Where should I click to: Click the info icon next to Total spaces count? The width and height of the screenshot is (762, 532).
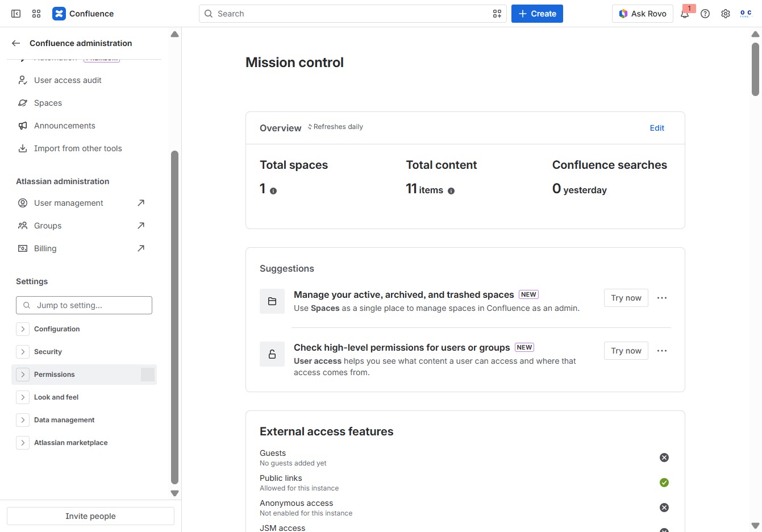pos(273,191)
